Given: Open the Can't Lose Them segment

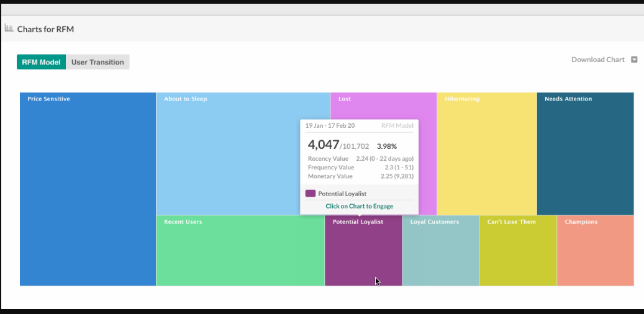Looking at the screenshot, I should coord(517,251).
